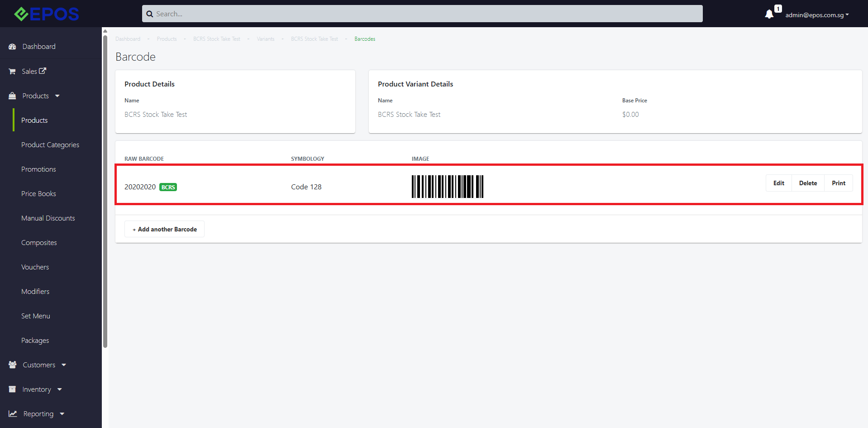Open the admin@epos.com.sg account dropdown
Screen dimensions: 868x428
[817, 15]
